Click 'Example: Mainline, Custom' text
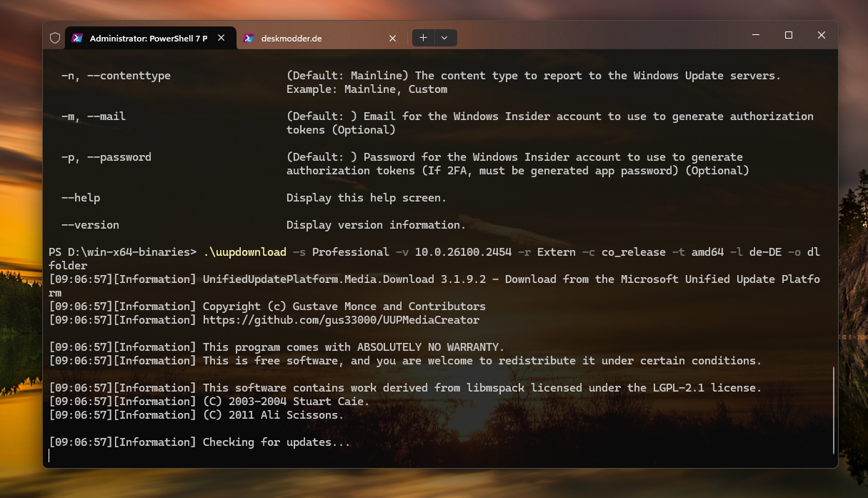 (366, 89)
